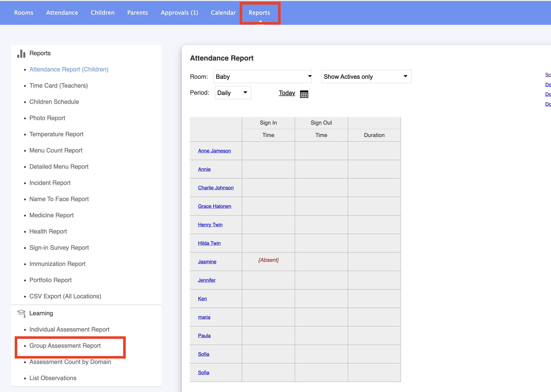Open the calendar date picker icon
The width and height of the screenshot is (551, 392).
304,94
